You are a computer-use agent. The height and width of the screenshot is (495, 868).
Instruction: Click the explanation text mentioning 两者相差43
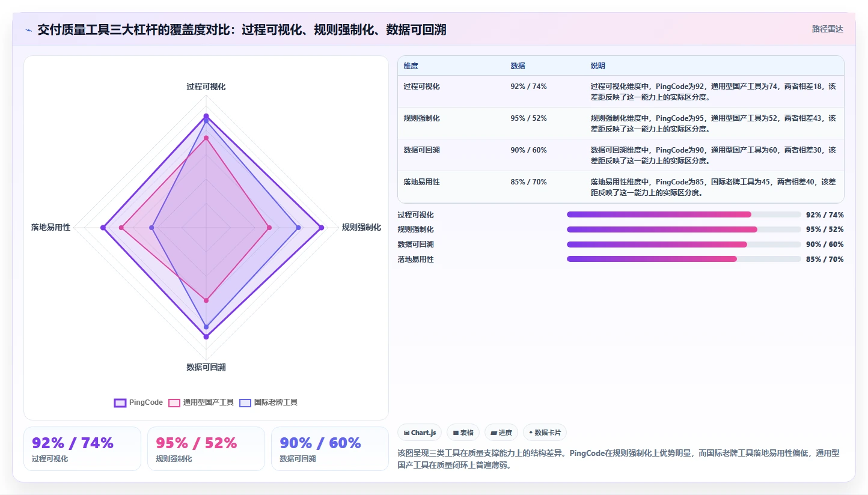point(713,123)
